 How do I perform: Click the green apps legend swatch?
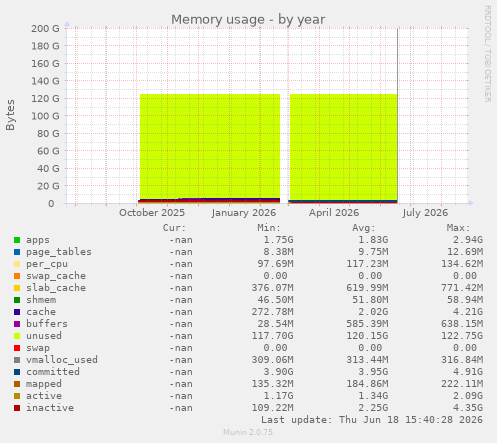point(17,240)
